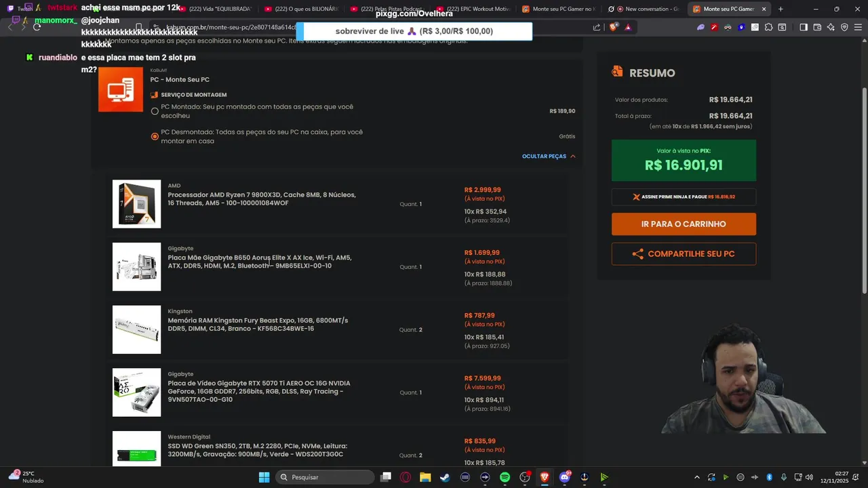Click the Kingston RAM thumbnail
Image resolution: width=868 pixels, height=488 pixels.
136,329
